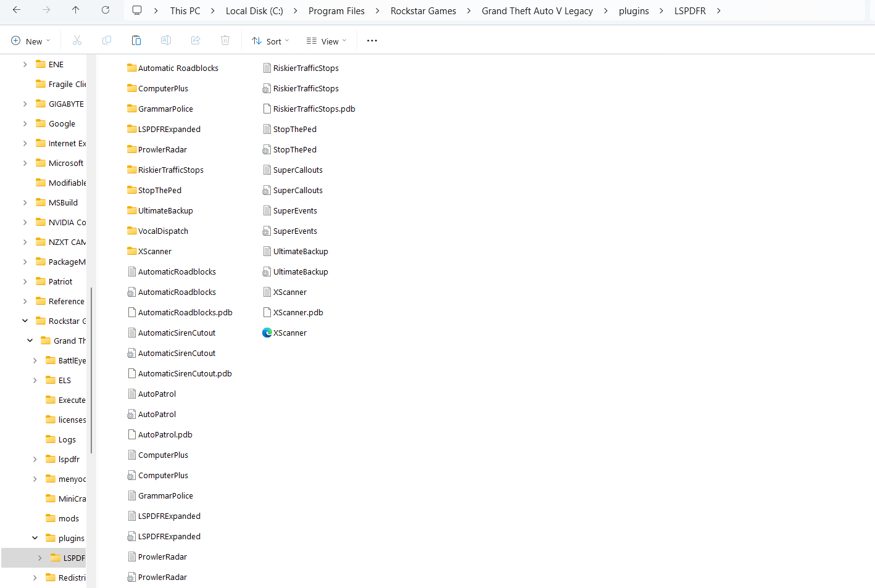
Task: Expand the ENE folder in navigation tree
Action: tap(25, 64)
